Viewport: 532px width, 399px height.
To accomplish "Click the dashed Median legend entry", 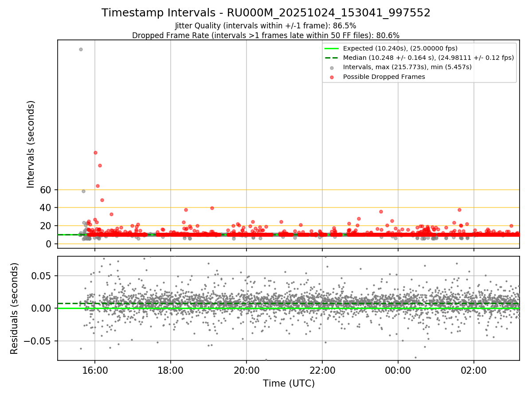I will point(419,58).
